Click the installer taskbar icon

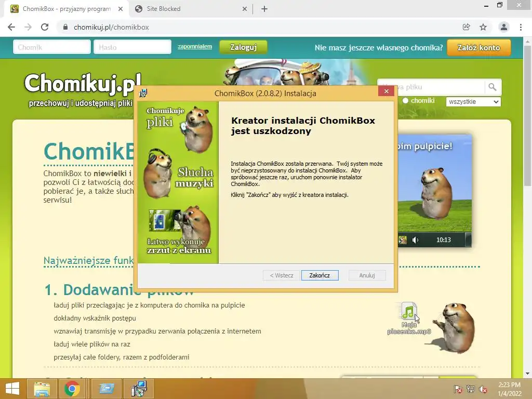(139, 389)
